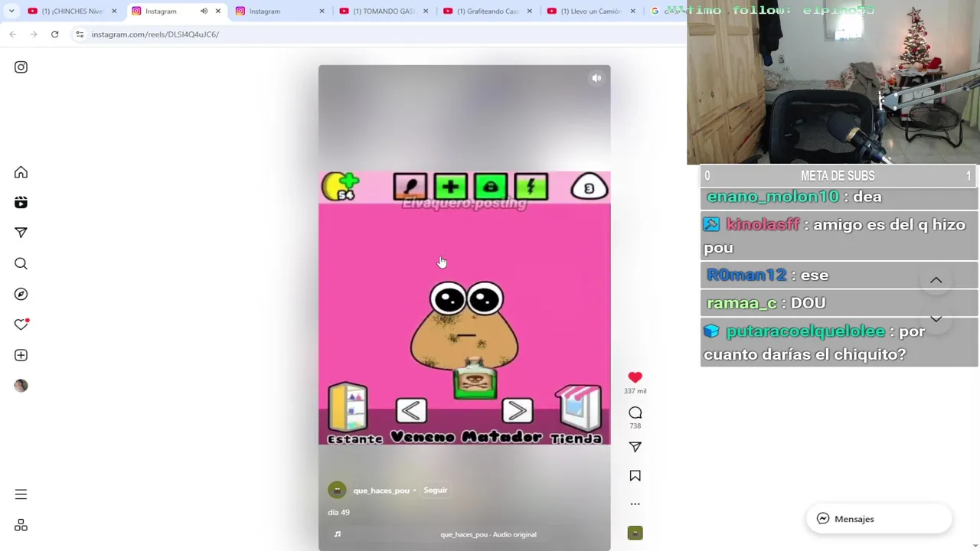Close the CHINCHES YouTube tab
This screenshot has width=980, height=551.
114,11
